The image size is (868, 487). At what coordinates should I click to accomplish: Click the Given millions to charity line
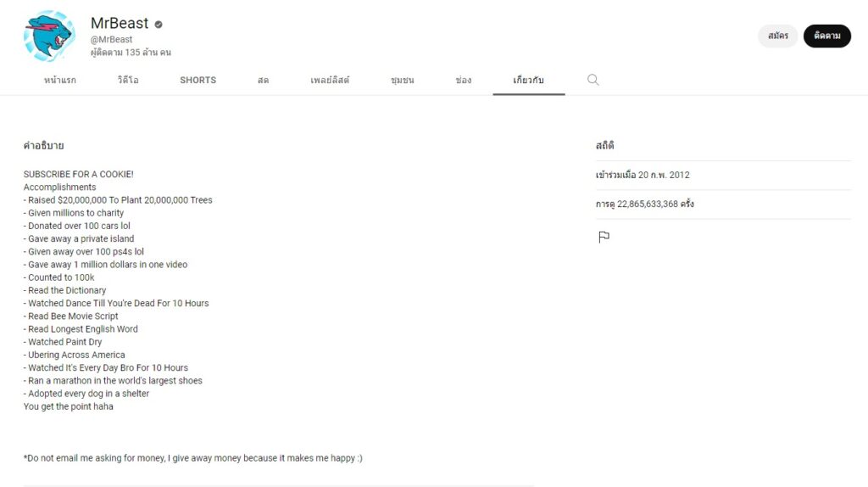click(74, 213)
